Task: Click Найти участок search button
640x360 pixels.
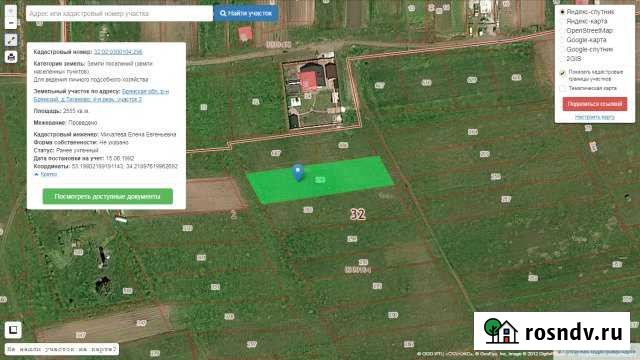Action: pyautogui.click(x=246, y=13)
